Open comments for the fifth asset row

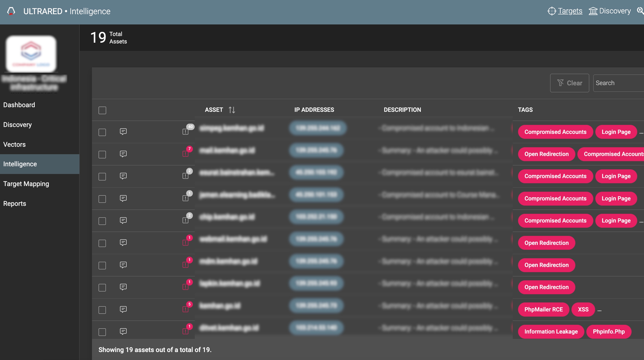tap(123, 220)
